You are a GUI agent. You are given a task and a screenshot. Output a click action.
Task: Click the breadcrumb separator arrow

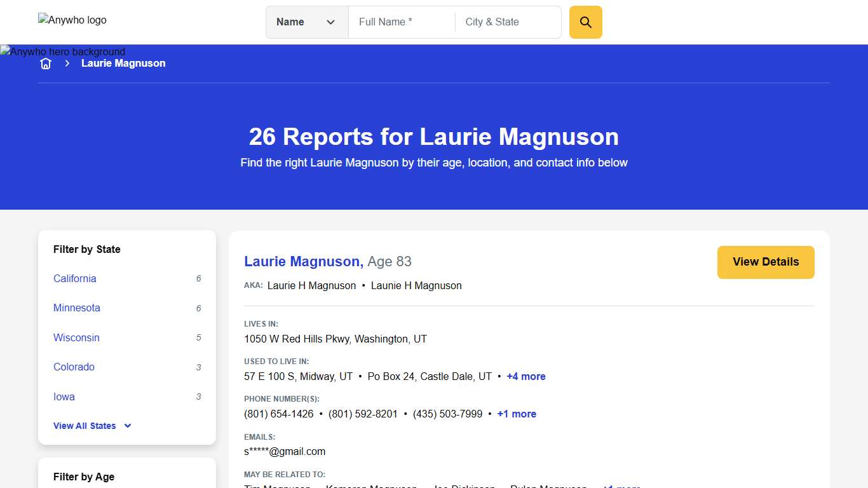click(67, 64)
